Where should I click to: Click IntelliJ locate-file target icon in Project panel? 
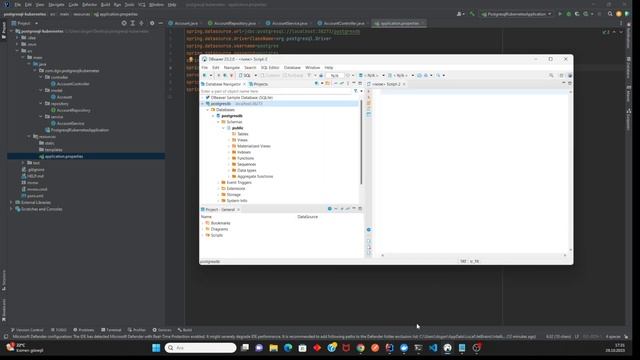[124, 23]
